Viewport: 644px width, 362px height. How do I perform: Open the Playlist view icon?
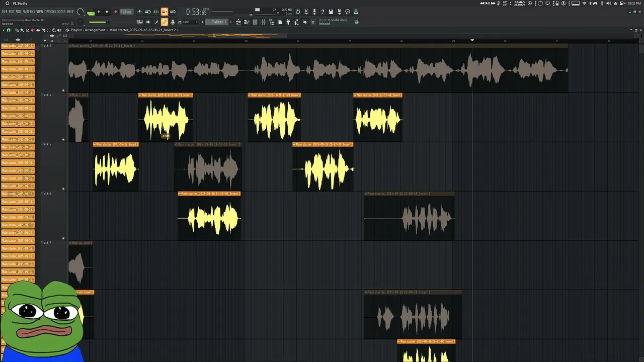tap(238, 22)
